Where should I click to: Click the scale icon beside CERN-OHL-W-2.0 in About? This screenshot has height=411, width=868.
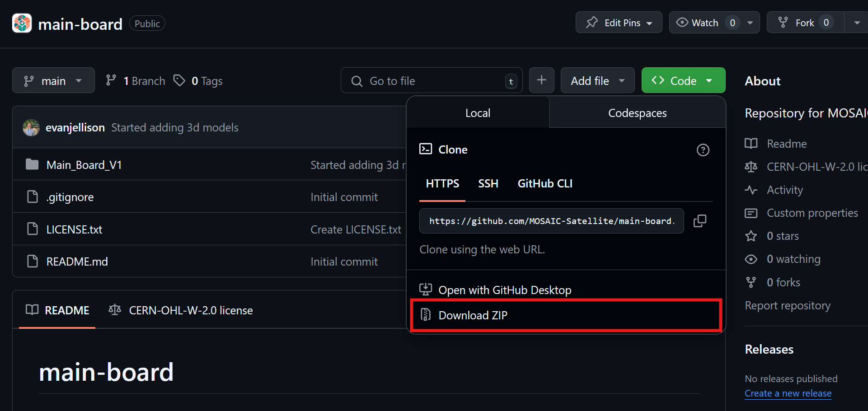(x=751, y=167)
